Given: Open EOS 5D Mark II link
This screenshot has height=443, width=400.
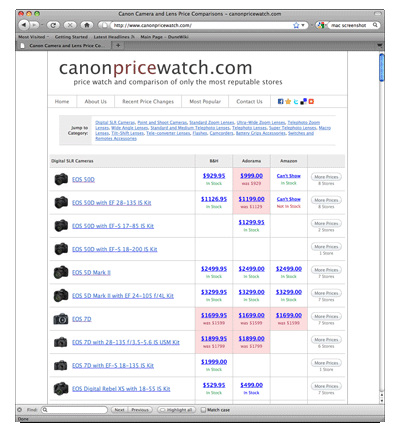Looking at the screenshot, I should [91, 272].
